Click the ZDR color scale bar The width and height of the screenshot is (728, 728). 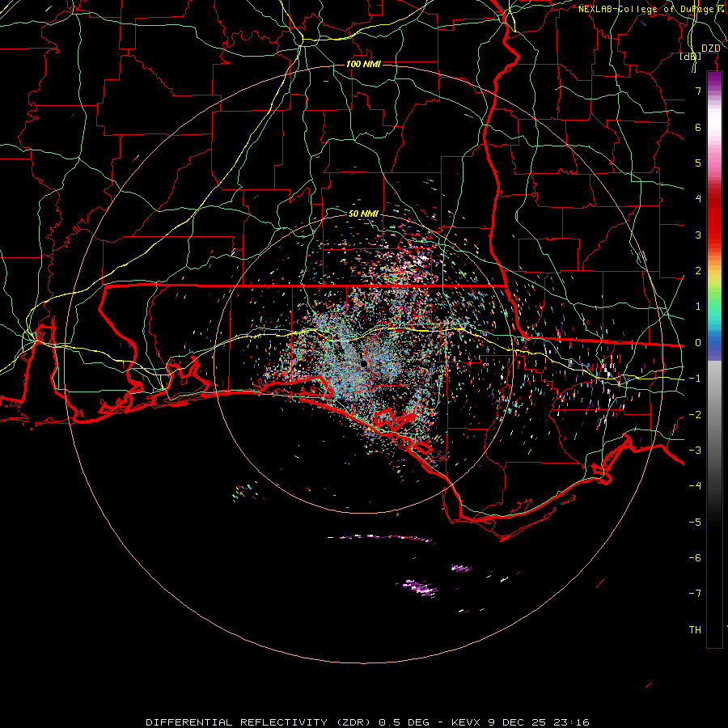click(x=714, y=359)
